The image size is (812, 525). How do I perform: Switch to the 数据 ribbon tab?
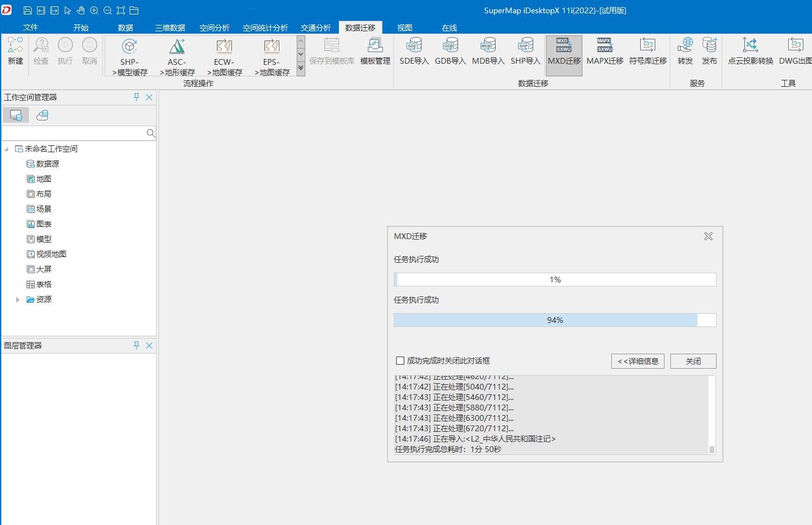point(126,28)
